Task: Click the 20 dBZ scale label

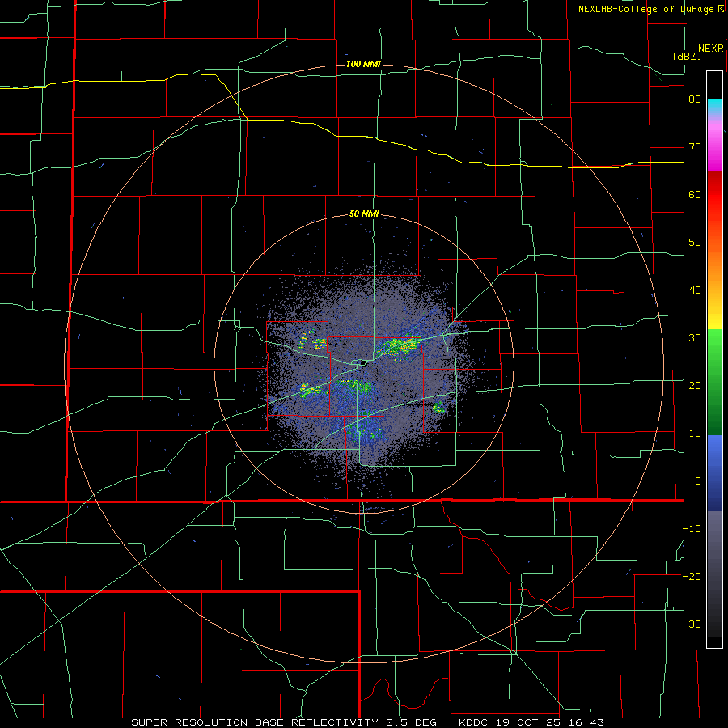Action: click(x=695, y=385)
